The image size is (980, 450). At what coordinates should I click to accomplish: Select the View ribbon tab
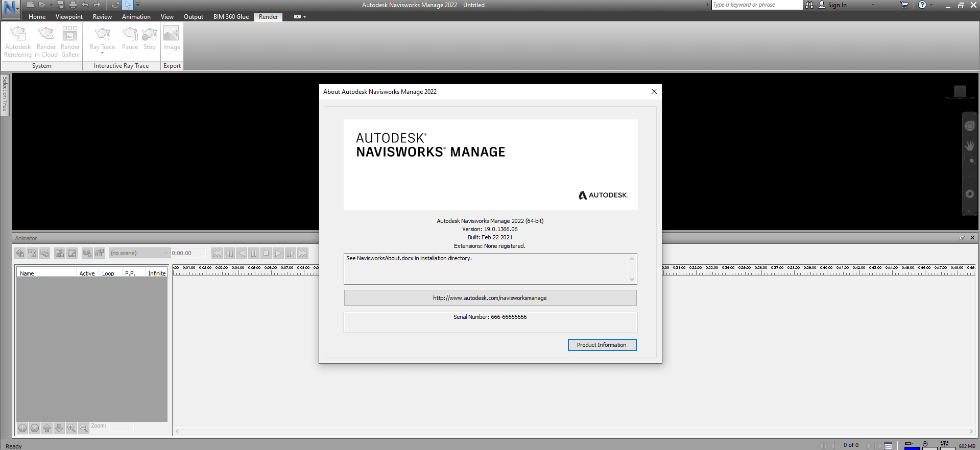[x=167, y=17]
